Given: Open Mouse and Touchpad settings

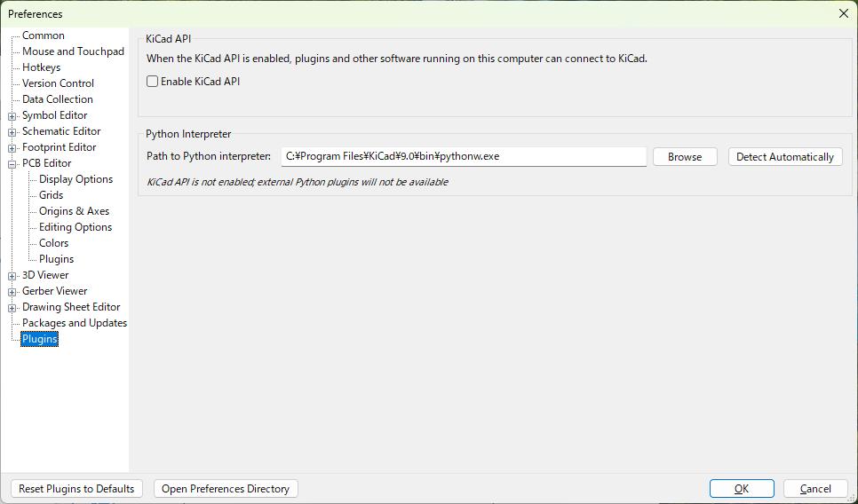Looking at the screenshot, I should tap(74, 51).
